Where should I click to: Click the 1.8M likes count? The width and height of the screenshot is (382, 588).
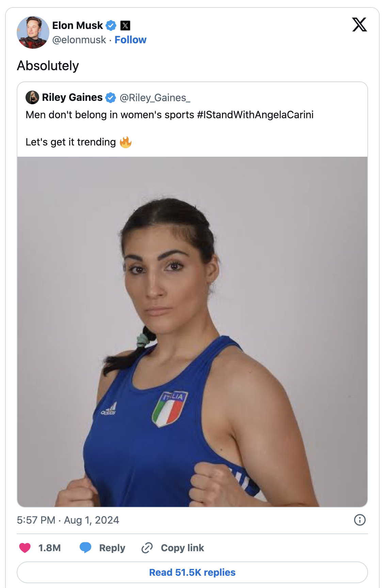click(x=49, y=548)
